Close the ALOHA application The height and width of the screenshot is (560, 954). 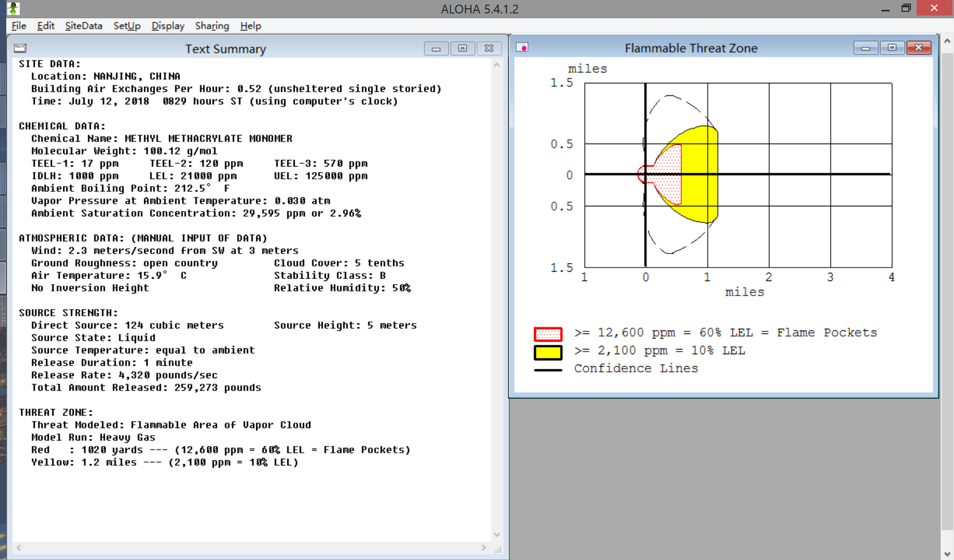tap(935, 8)
